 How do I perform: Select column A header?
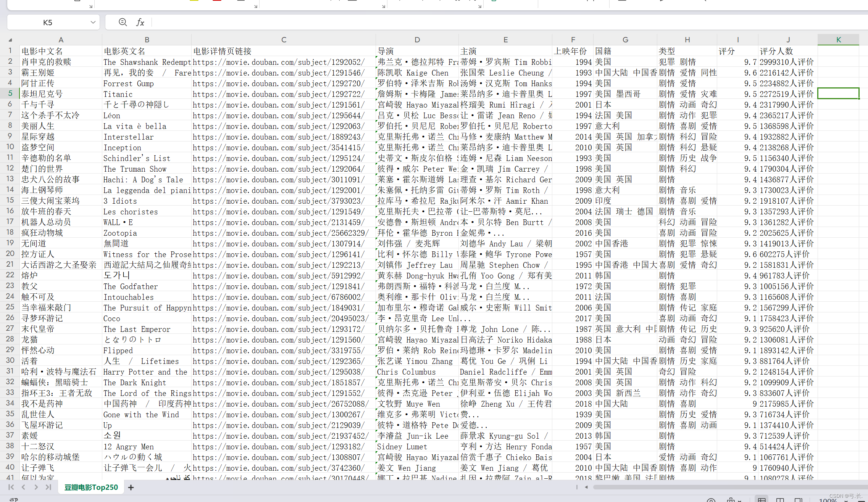61,40
